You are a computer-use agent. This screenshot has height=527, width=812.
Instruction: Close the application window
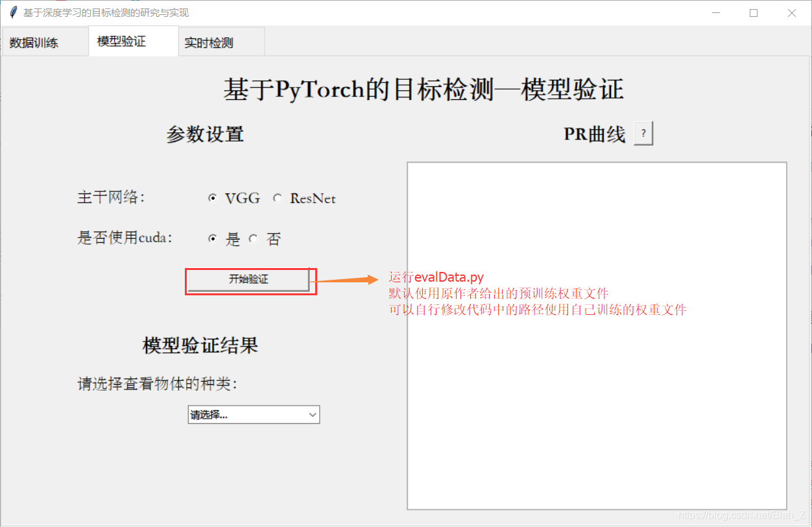[792, 13]
